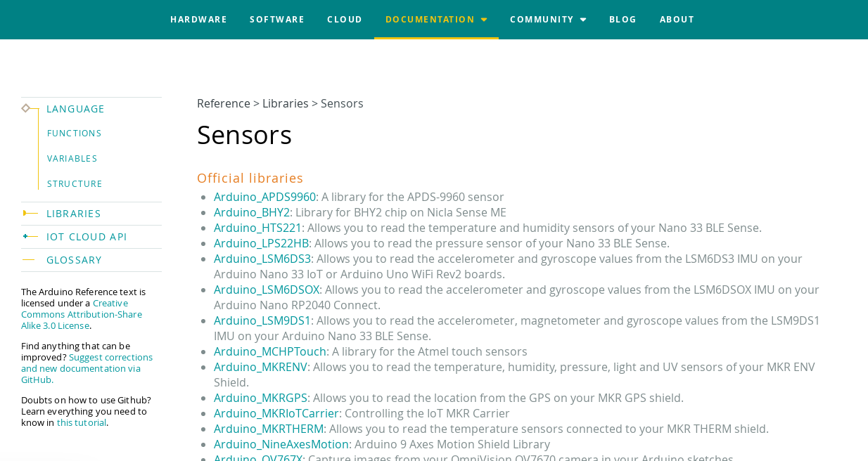Open the Arduino_LSM6DSOX library link

coord(267,290)
